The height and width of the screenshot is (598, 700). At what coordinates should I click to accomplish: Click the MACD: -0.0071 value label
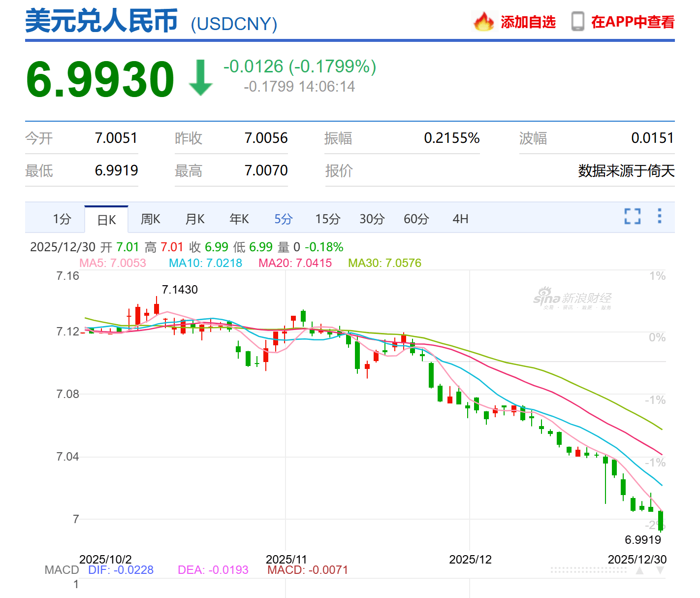(308, 570)
